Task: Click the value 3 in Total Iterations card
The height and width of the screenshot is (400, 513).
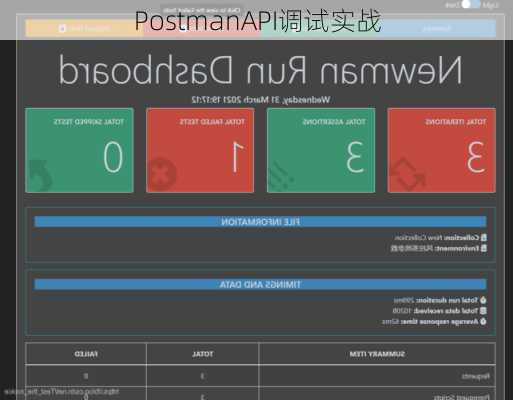Action: tap(475, 157)
